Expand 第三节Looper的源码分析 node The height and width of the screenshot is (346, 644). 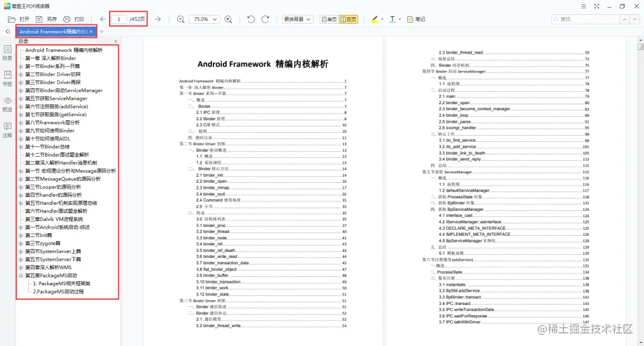20,187
